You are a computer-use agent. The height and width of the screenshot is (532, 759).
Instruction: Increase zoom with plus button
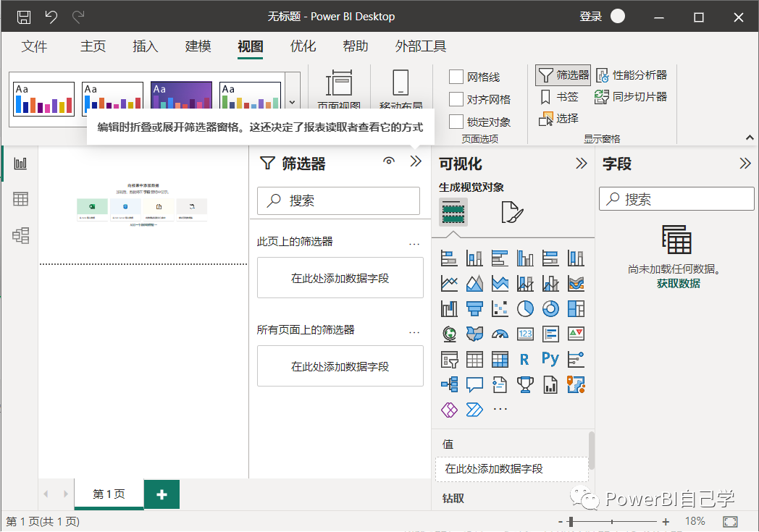pyautogui.click(x=666, y=521)
